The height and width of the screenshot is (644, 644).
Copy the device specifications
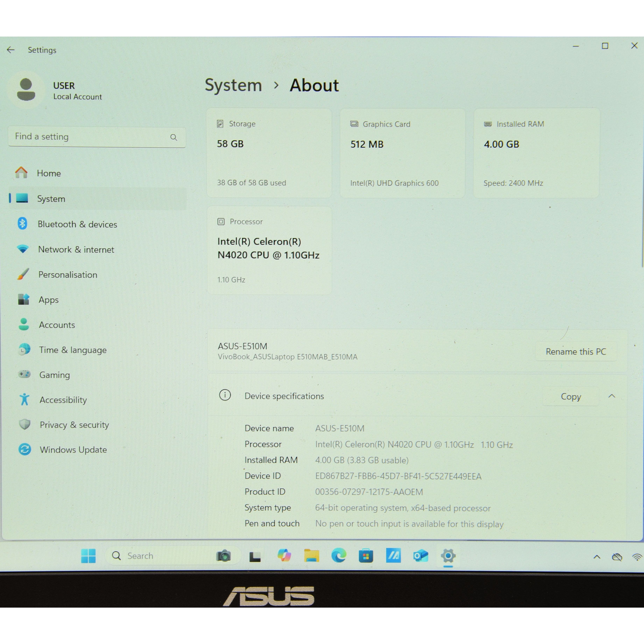pos(571,397)
